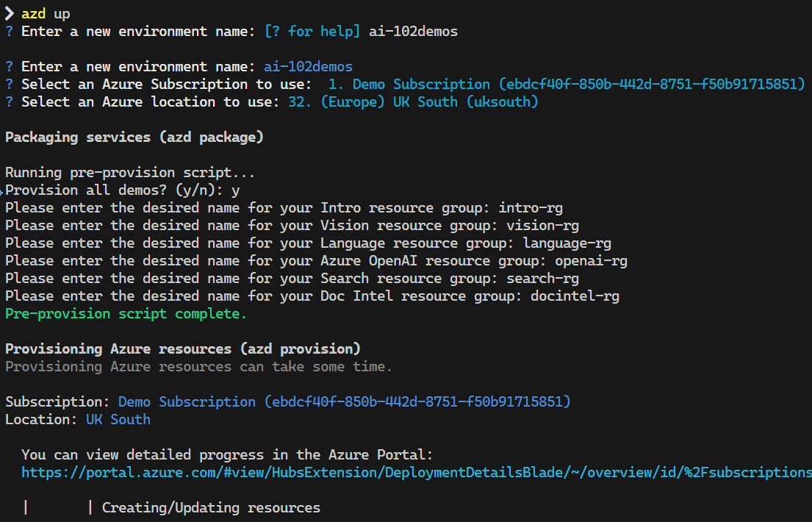Click the 'vision-rg' resource group value
The image size is (812, 522).
click(x=543, y=226)
